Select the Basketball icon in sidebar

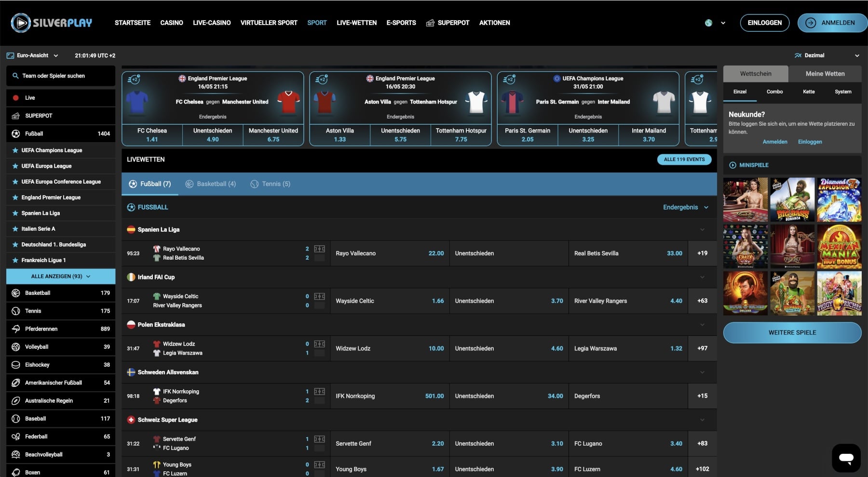click(x=15, y=293)
